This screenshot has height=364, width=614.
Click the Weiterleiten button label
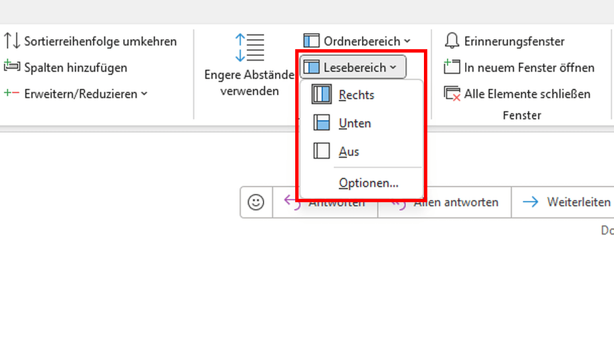click(x=579, y=202)
